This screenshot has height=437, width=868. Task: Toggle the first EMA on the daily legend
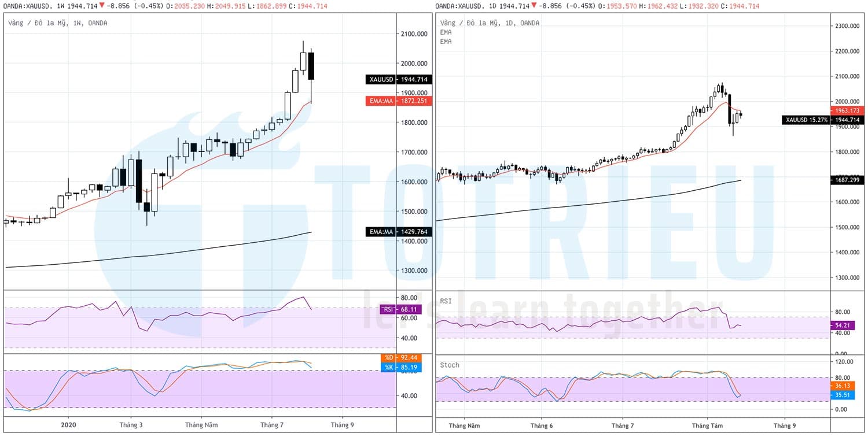point(446,32)
